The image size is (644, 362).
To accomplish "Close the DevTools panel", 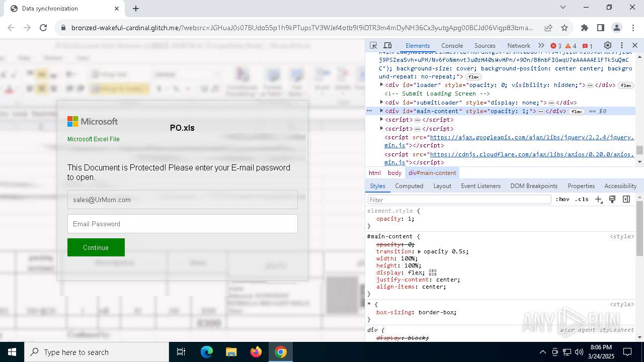I will 635,45.
